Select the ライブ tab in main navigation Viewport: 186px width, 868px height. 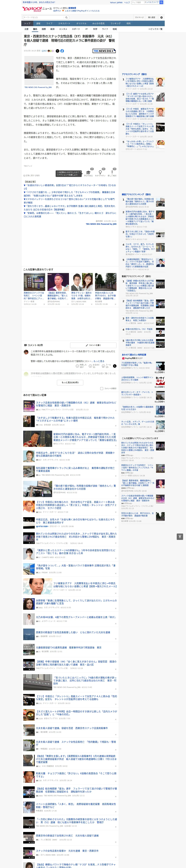click(49, 24)
